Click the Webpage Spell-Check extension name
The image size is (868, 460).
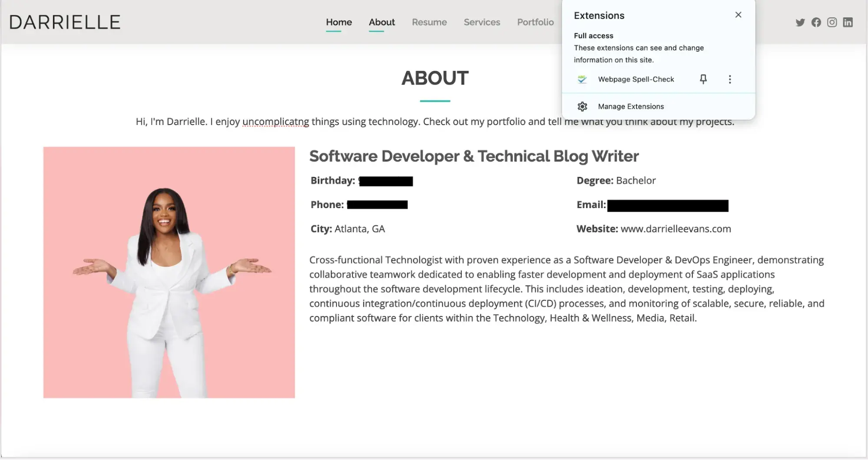(x=636, y=79)
